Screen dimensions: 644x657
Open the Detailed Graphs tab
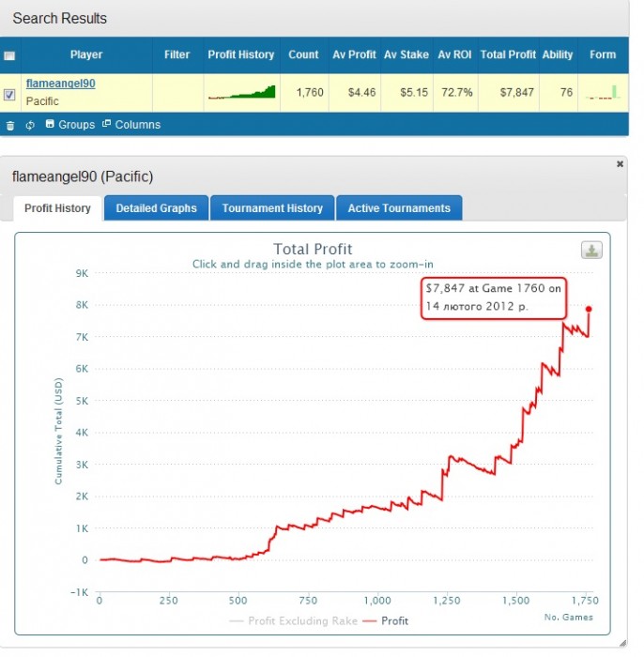156,208
